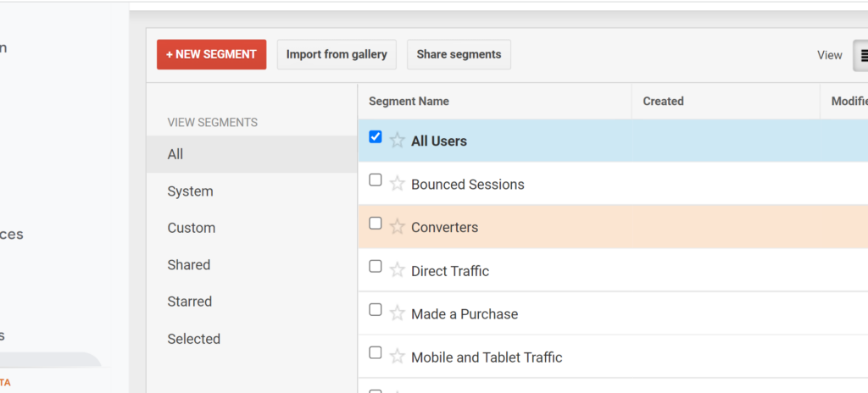This screenshot has width=868, height=393.
Task: Show All segments in sidebar
Action: (252, 154)
